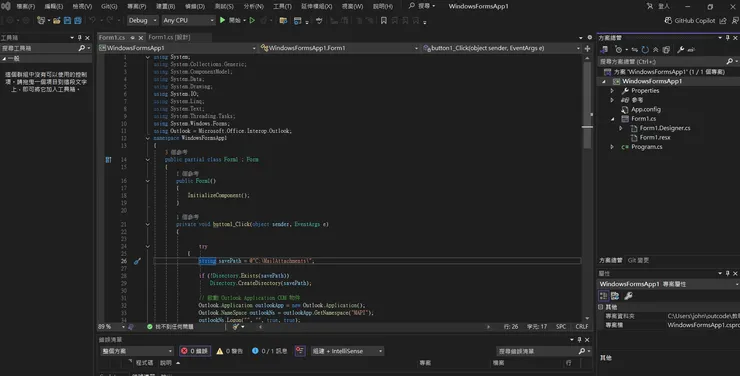740x376 pixels.
Task: Toggle the 0 Warnings filter button
Action: tap(229, 351)
